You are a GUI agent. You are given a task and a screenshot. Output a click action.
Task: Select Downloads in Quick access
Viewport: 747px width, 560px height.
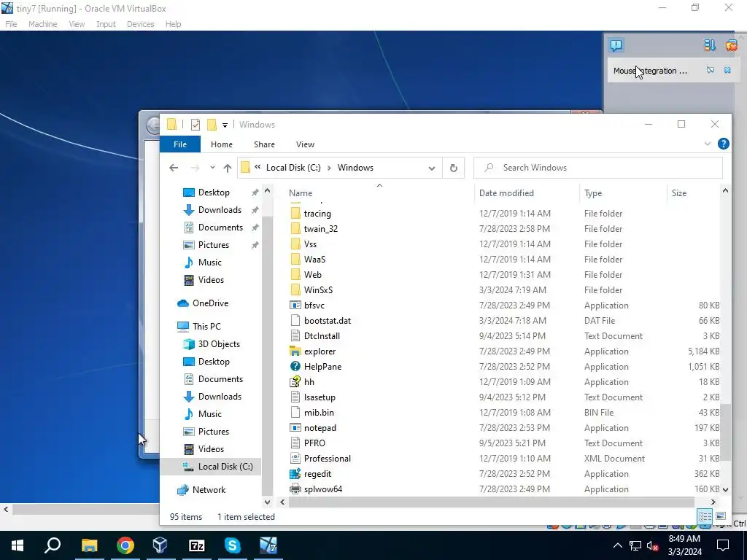tap(220, 210)
